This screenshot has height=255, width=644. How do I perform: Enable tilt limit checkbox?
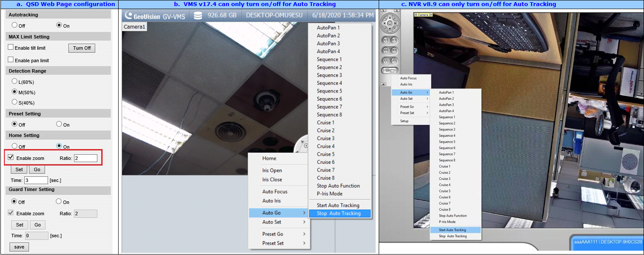click(11, 47)
